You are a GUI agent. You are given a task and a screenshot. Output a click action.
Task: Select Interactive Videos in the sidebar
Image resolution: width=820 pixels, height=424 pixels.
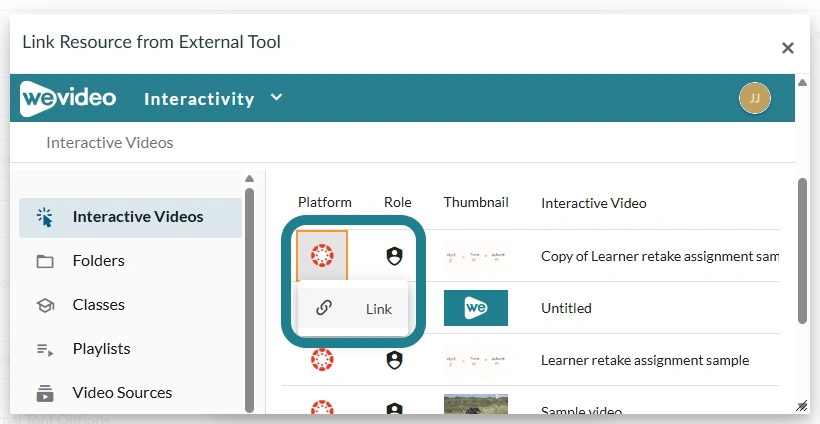(x=130, y=217)
